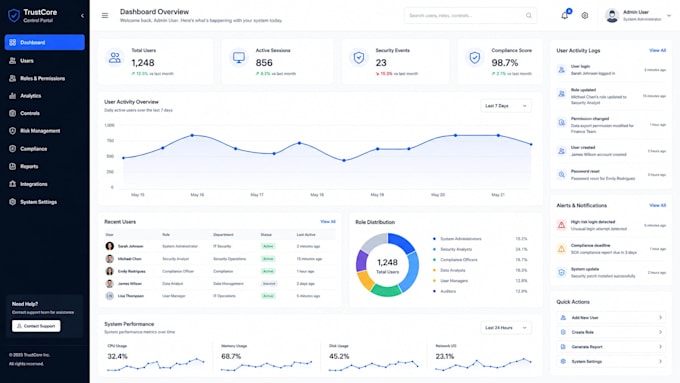Click the Admin User avatar

pos(612,16)
